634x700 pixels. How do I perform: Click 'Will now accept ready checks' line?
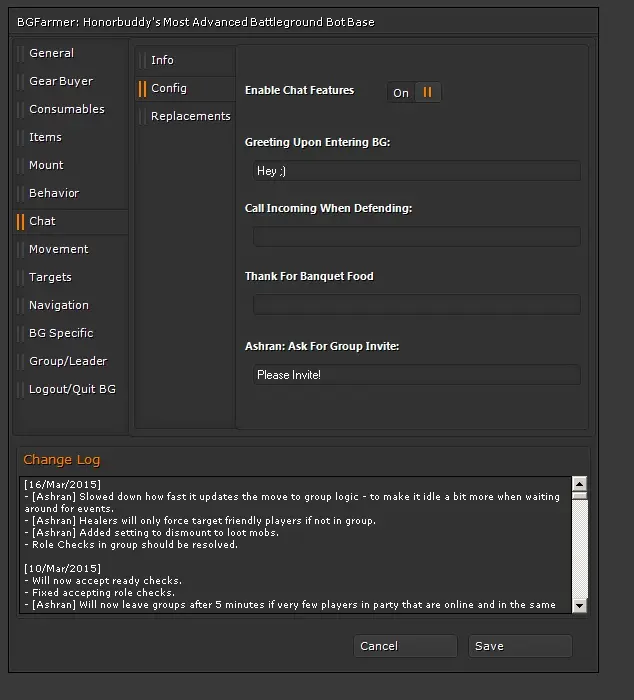pos(103,580)
